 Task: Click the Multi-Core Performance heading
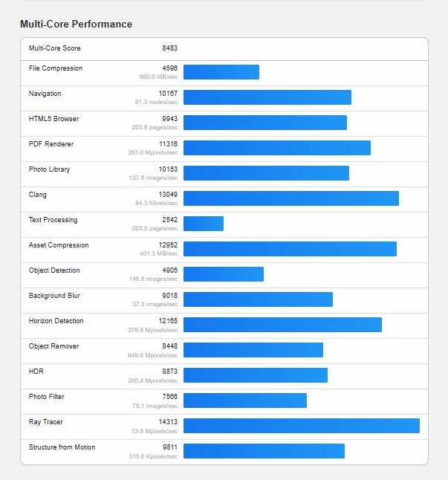click(x=76, y=25)
